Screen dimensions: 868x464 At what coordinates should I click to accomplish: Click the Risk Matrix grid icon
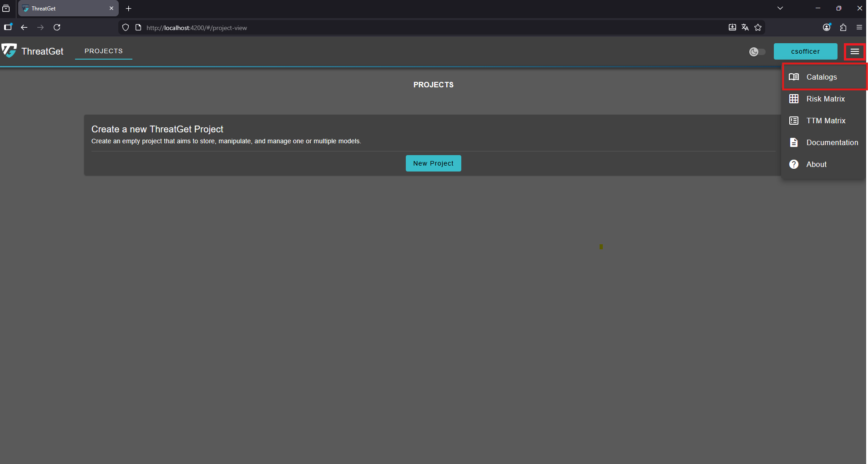[x=794, y=99]
